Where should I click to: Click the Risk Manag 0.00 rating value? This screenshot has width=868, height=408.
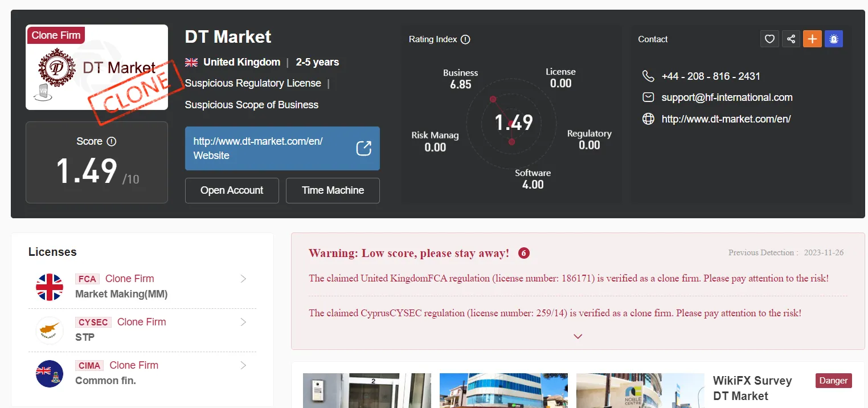pyautogui.click(x=435, y=142)
